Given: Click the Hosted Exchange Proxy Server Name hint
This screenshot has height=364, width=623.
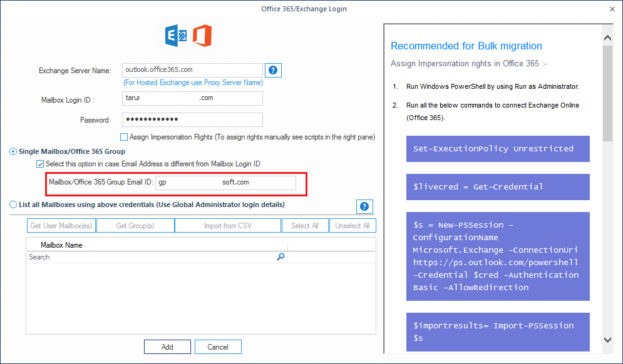Looking at the screenshot, I should click(x=193, y=83).
